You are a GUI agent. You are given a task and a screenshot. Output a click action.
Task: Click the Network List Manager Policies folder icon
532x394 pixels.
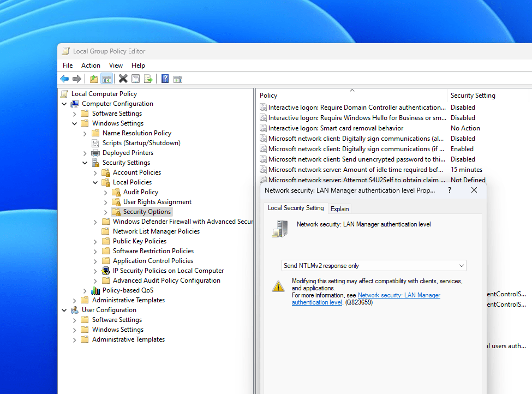pos(106,231)
